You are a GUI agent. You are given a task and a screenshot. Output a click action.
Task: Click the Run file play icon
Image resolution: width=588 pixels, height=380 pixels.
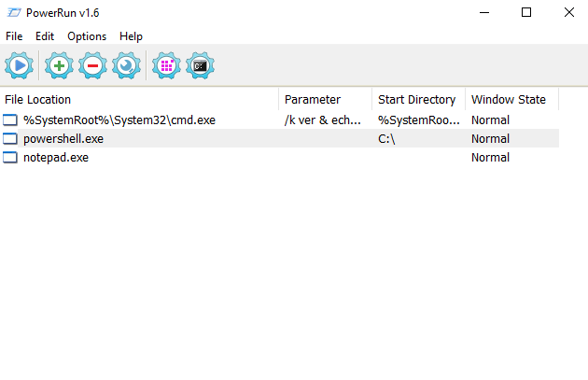(x=19, y=65)
